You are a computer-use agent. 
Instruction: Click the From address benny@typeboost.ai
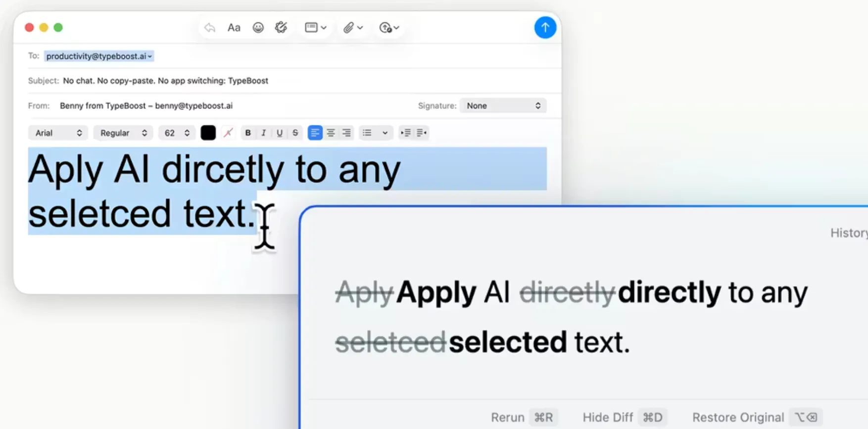tap(193, 106)
